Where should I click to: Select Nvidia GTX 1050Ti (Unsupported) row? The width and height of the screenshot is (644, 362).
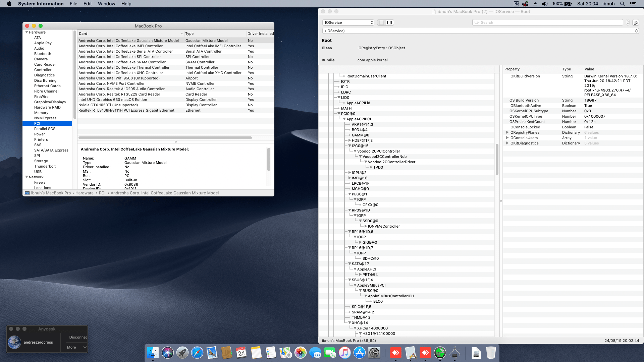point(176,105)
